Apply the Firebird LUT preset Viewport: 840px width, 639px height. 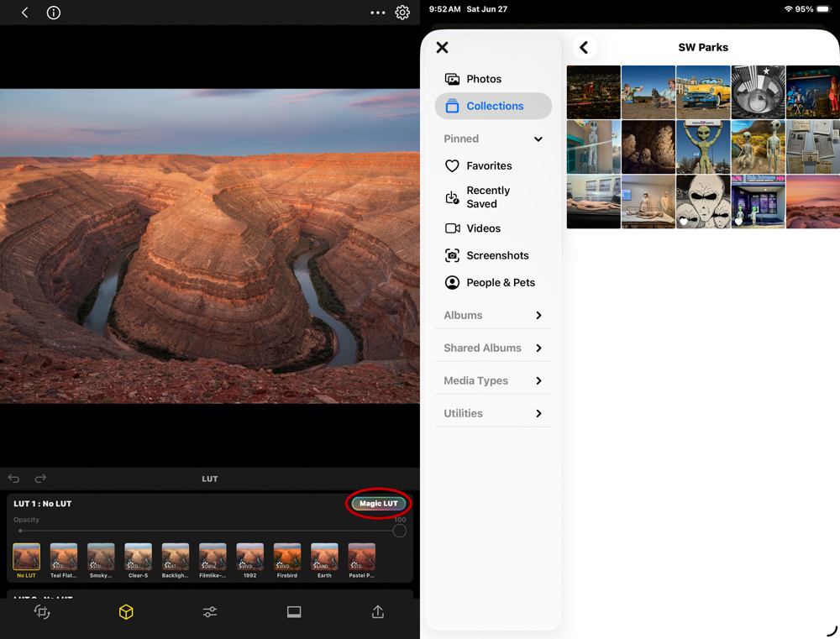tap(287, 561)
